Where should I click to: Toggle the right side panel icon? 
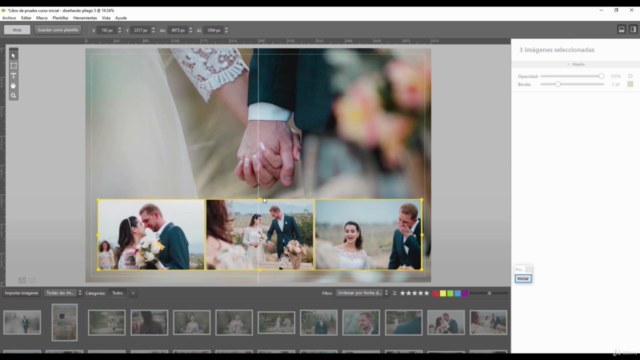(633, 29)
